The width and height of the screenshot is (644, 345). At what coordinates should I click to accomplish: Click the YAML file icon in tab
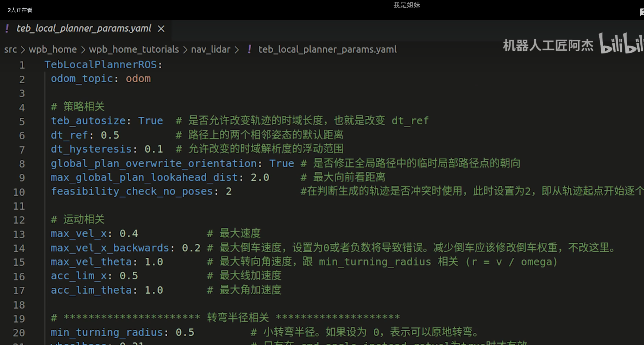click(x=7, y=28)
